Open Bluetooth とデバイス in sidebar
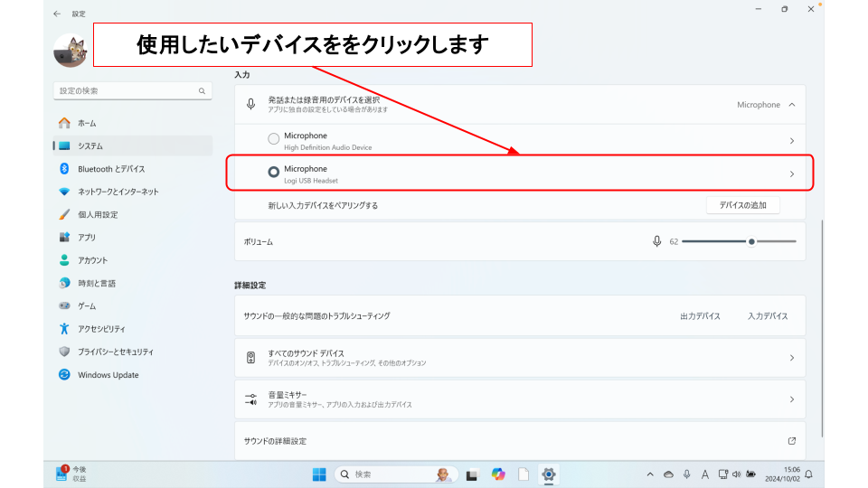The height and width of the screenshot is (488, 868). [110, 169]
